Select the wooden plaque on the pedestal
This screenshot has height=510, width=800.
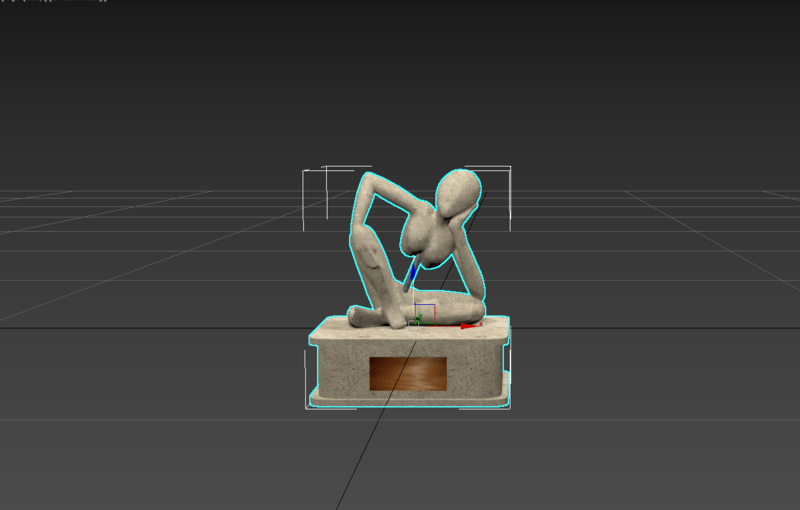(x=408, y=374)
